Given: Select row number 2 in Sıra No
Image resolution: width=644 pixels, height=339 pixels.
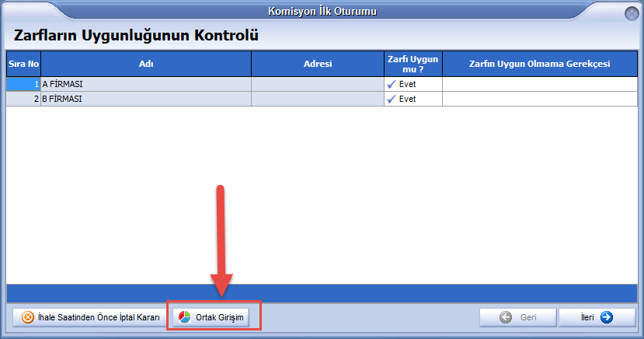Looking at the screenshot, I should (x=23, y=99).
